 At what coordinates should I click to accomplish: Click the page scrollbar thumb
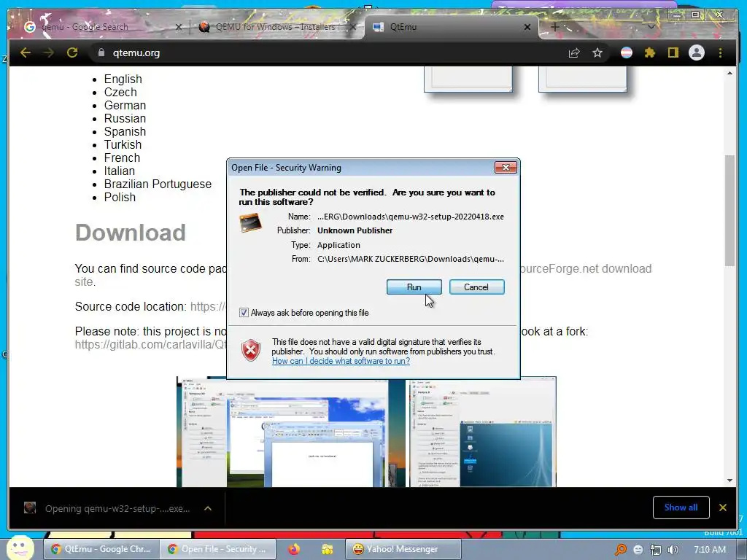[x=729, y=211]
